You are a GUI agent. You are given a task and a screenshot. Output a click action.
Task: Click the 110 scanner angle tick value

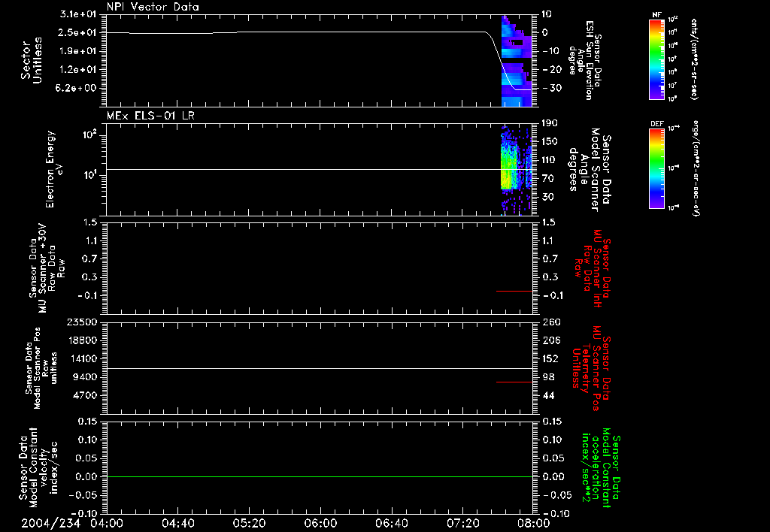[x=550, y=160]
